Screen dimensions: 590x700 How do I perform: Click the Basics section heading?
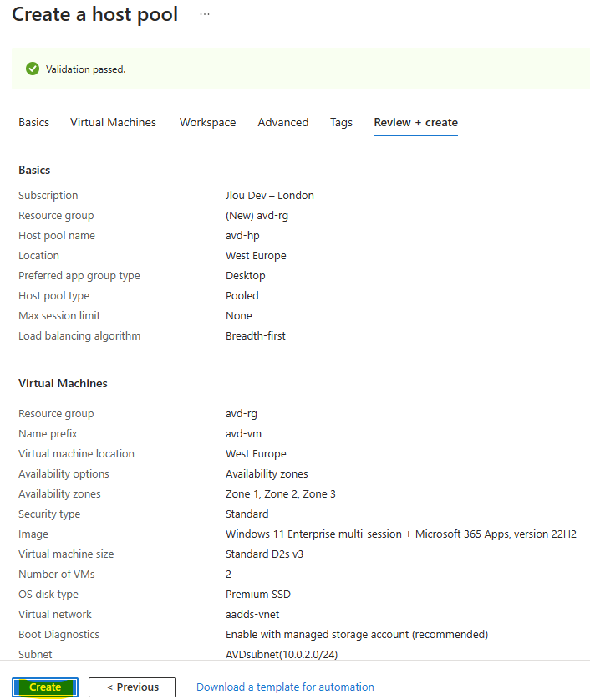(34, 170)
